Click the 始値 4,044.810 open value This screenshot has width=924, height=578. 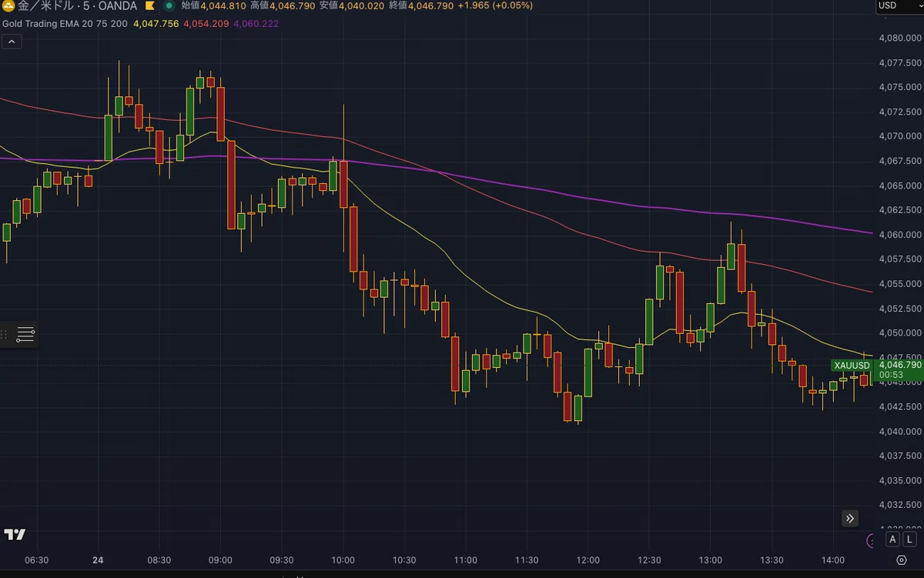[x=214, y=5]
